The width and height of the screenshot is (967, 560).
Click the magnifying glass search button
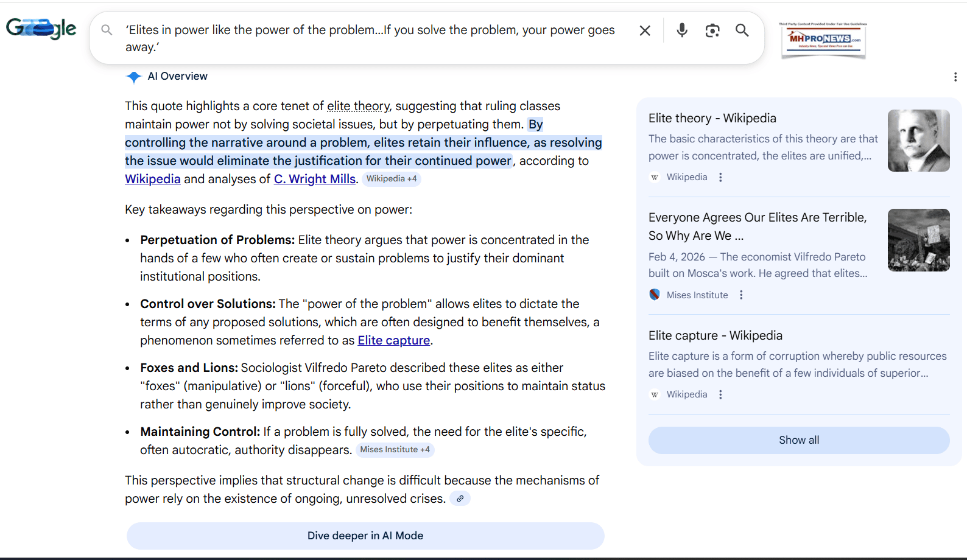[x=742, y=30]
